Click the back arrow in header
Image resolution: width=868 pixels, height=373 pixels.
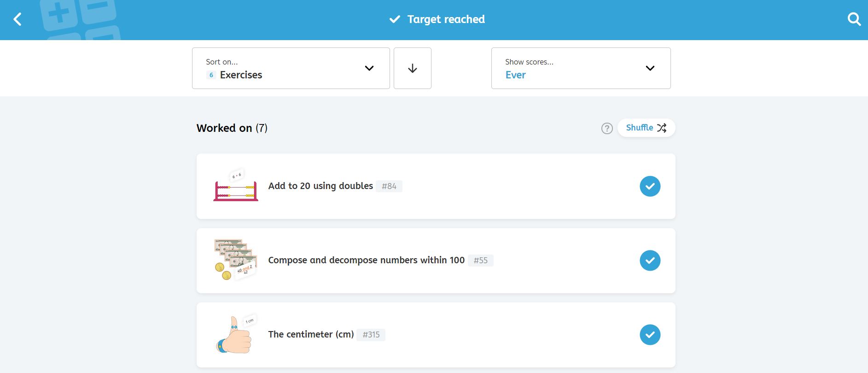click(x=17, y=19)
